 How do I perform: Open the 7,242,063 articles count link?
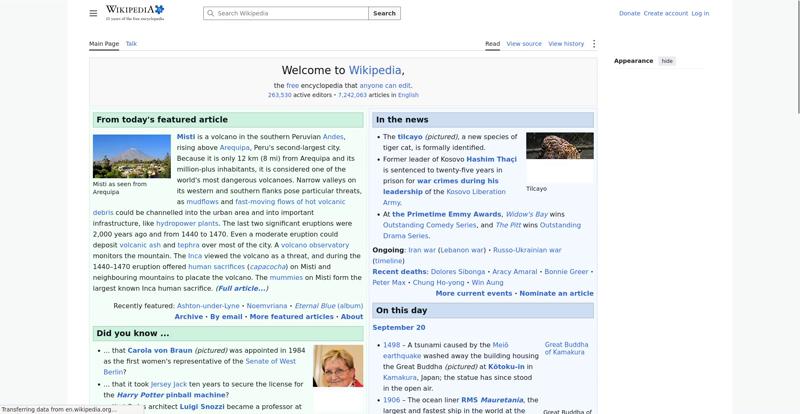point(352,95)
